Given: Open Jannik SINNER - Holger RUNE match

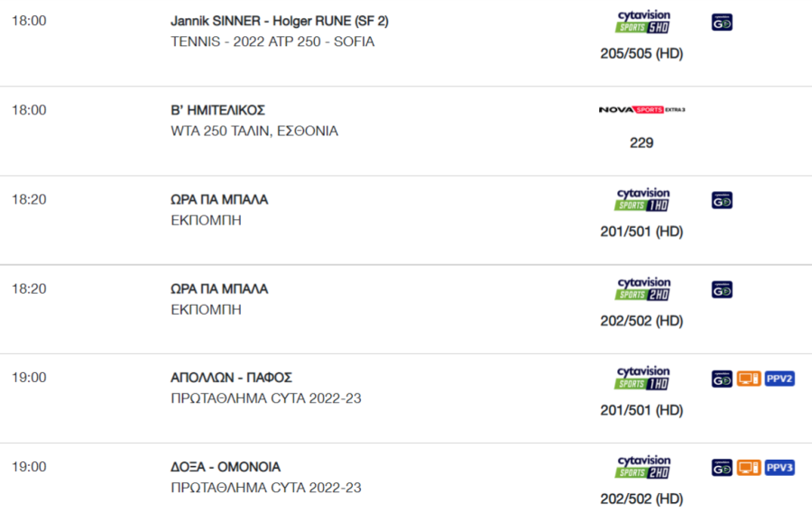Looking at the screenshot, I should (280, 22).
